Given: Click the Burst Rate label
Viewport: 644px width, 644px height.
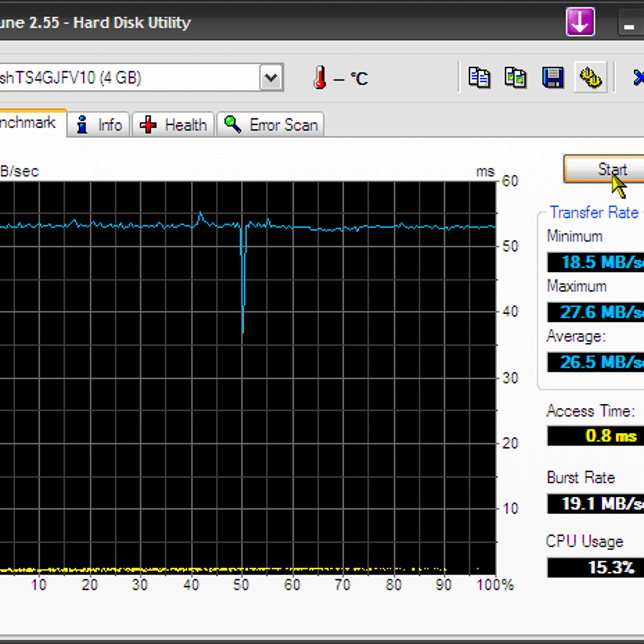Looking at the screenshot, I should pyautogui.click(x=581, y=477).
